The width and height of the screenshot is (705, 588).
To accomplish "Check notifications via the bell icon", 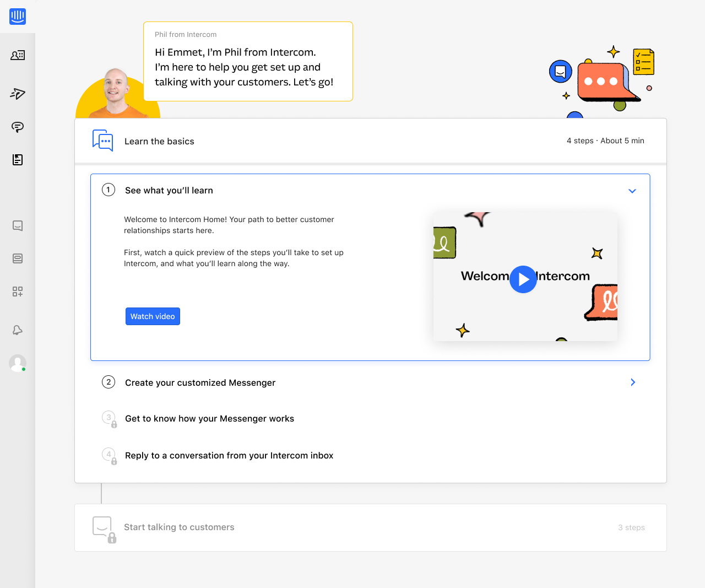I will 17,330.
